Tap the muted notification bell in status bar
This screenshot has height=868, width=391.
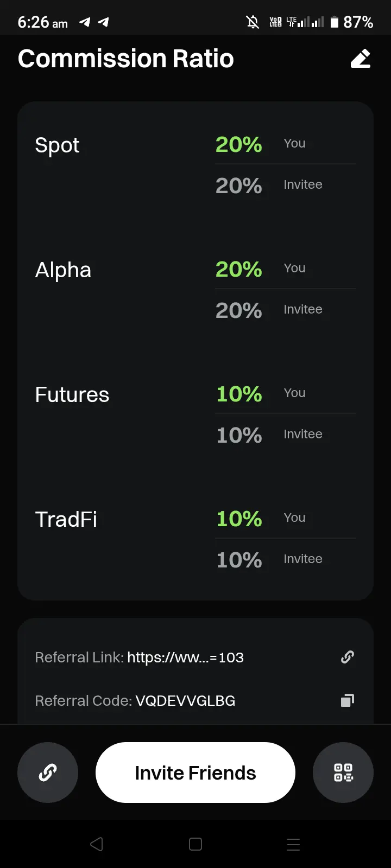coord(253,22)
